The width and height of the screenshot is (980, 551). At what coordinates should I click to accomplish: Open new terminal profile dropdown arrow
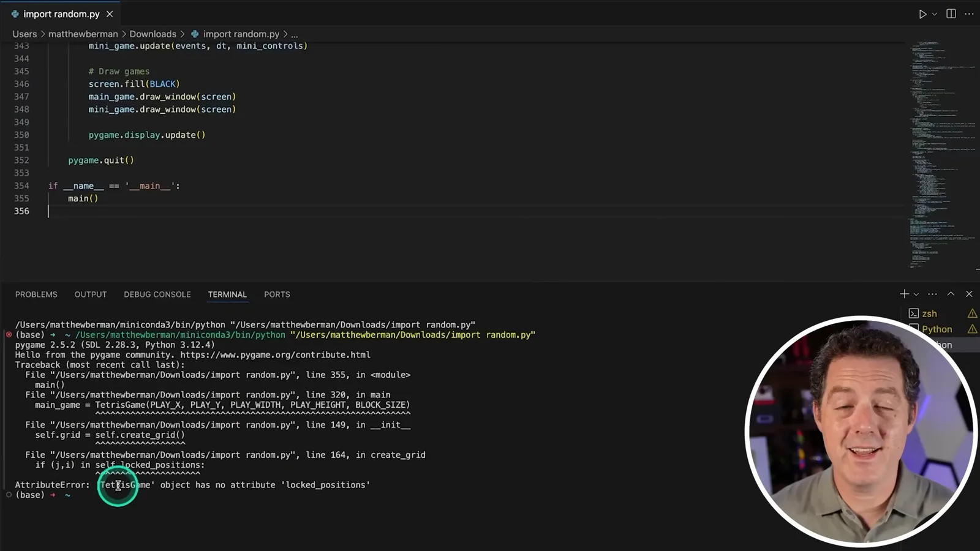tap(916, 294)
